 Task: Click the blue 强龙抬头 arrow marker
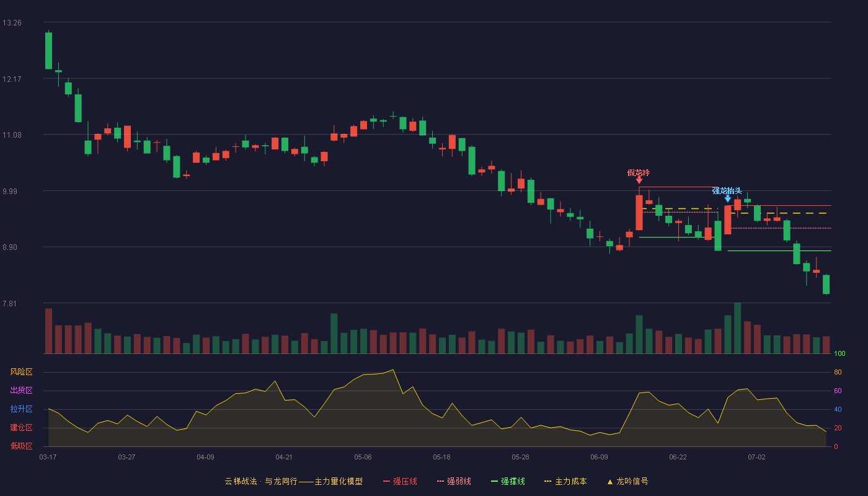click(x=727, y=198)
